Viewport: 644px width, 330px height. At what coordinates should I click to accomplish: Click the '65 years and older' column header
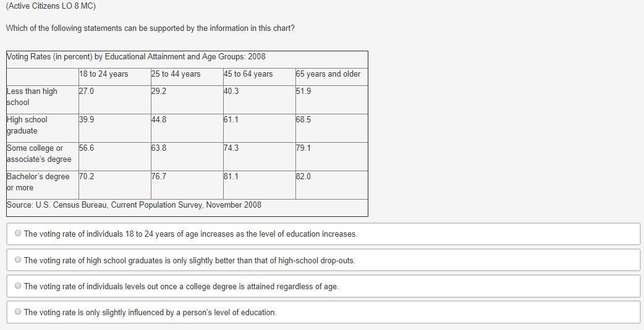pyautogui.click(x=328, y=74)
